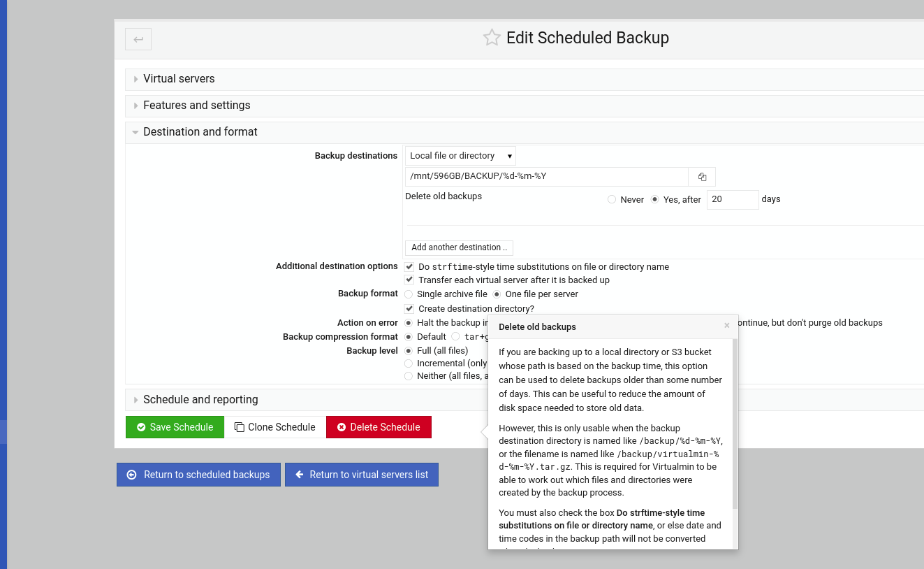Click the Backup destinations label
The image size is (924, 569).
click(x=356, y=156)
